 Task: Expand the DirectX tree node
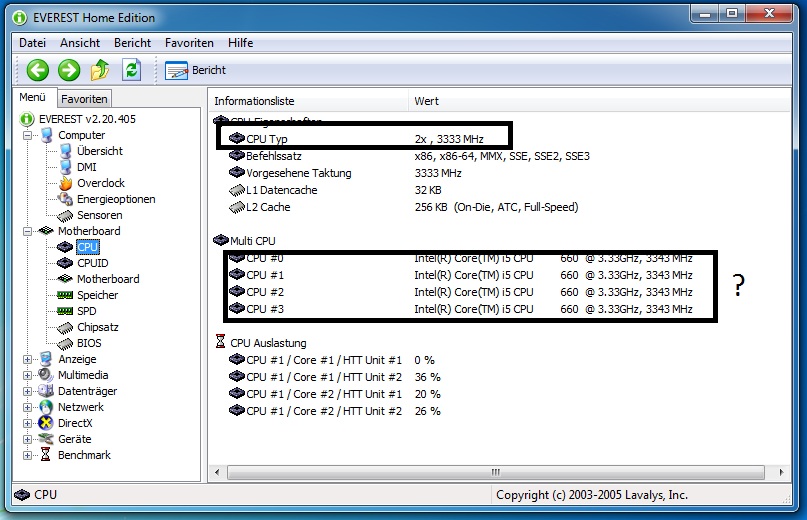[x=28, y=423]
